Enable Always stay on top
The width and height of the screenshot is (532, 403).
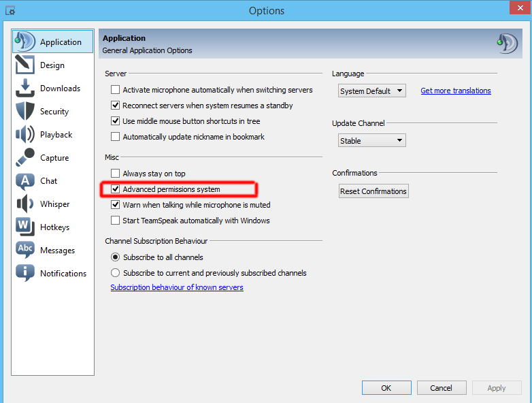coord(116,173)
